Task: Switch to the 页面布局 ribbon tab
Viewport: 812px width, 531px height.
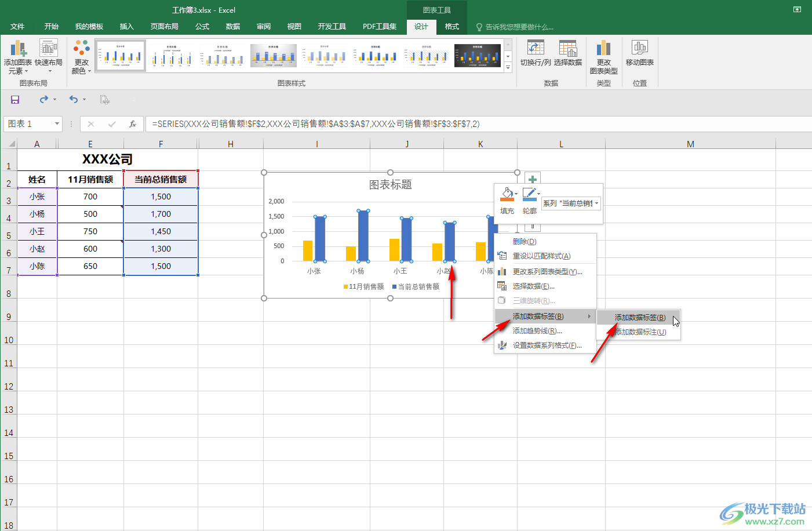Action: 165,27
